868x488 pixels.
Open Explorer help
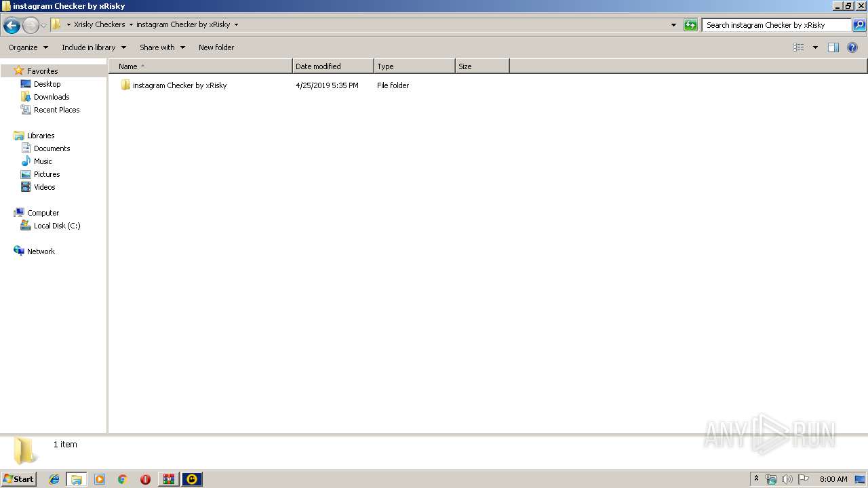[x=853, y=47]
